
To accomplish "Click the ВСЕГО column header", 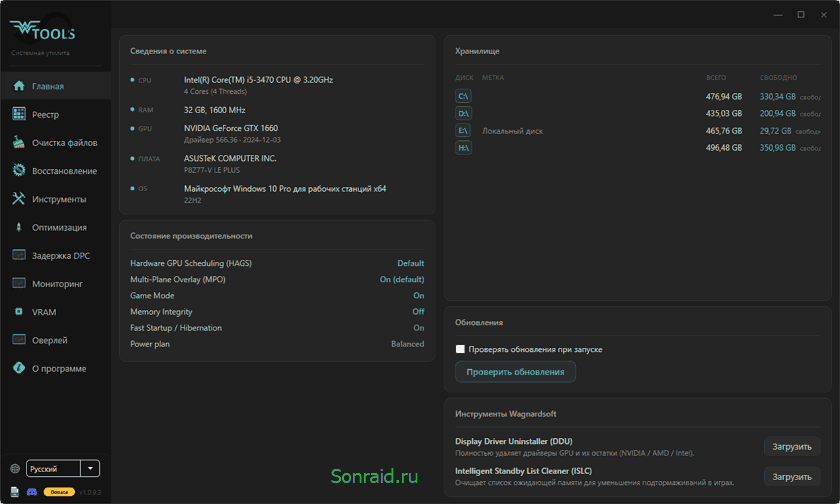I will point(716,78).
